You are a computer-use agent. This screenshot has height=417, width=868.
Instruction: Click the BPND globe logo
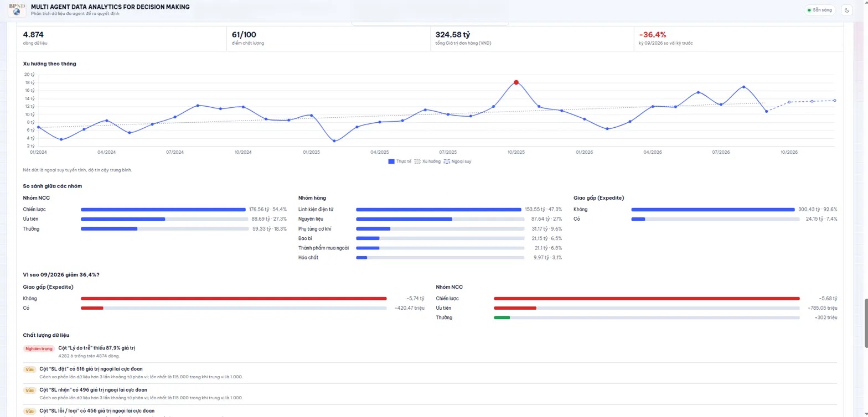[x=17, y=10]
